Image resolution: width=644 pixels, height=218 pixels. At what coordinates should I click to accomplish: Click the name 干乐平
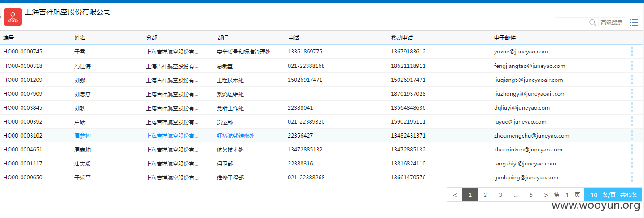pos(83,178)
